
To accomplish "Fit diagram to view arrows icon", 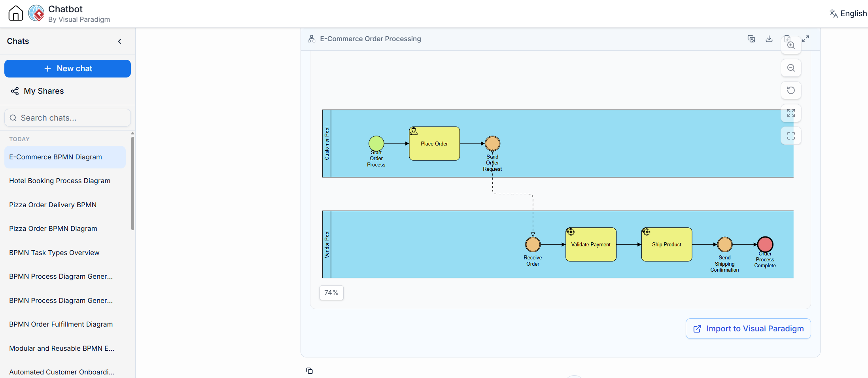I will click(791, 113).
